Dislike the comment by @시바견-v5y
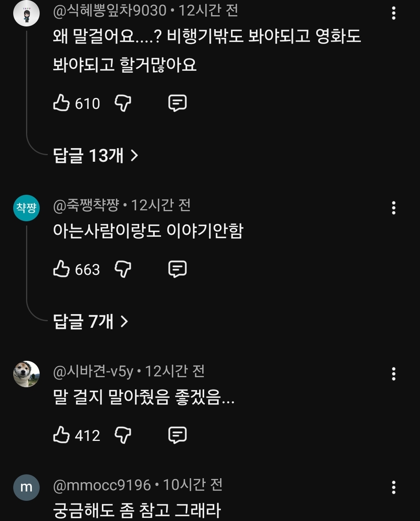 (123, 435)
